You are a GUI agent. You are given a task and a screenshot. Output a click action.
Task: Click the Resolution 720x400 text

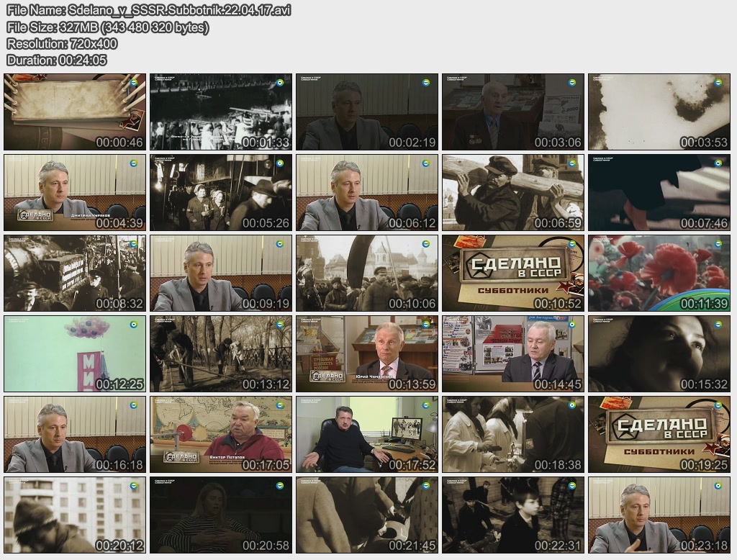tap(62, 44)
